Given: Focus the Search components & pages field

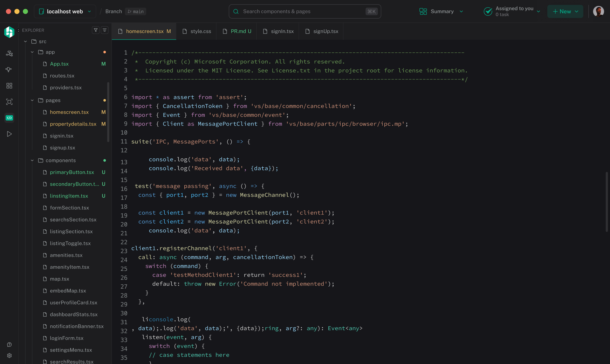Looking at the screenshot, I should coord(305,11).
